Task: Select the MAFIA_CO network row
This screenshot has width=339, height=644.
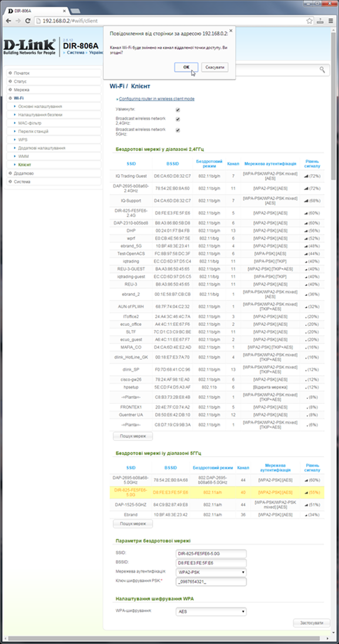Action: [217, 347]
